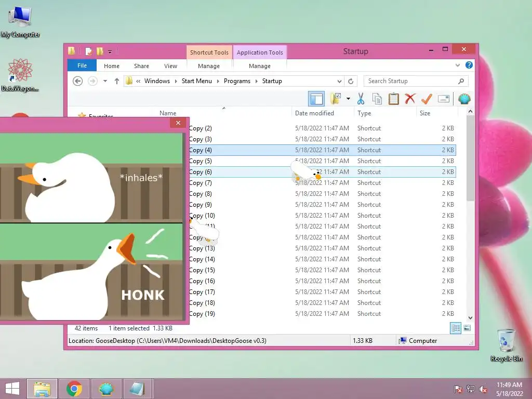This screenshot has width=532, height=399.
Task: Click the magnifier search icon
Action: point(461,81)
